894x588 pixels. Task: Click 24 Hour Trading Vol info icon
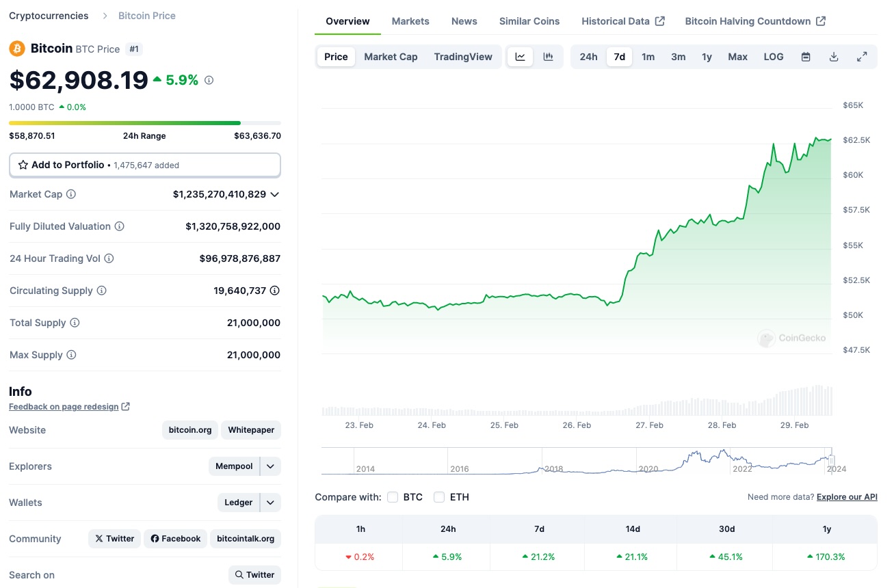click(109, 258)
